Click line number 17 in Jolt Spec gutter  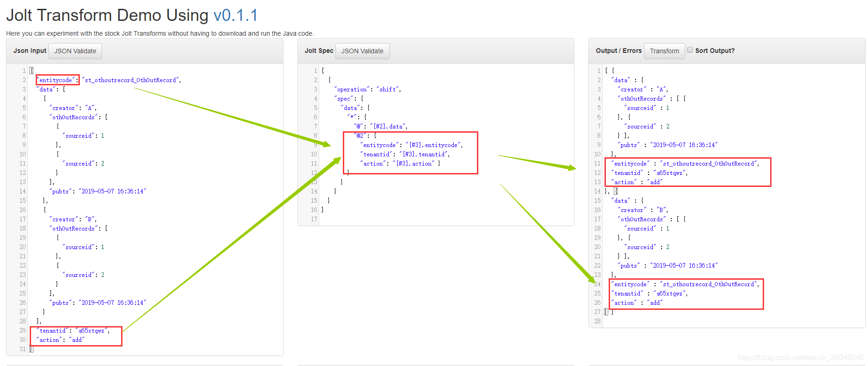pyautogui.click(x=314, y=219)
